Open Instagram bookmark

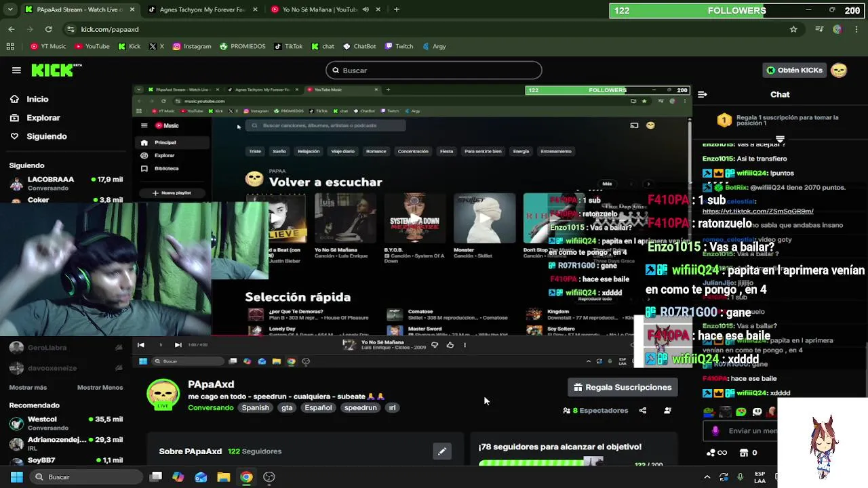point(191,46)
